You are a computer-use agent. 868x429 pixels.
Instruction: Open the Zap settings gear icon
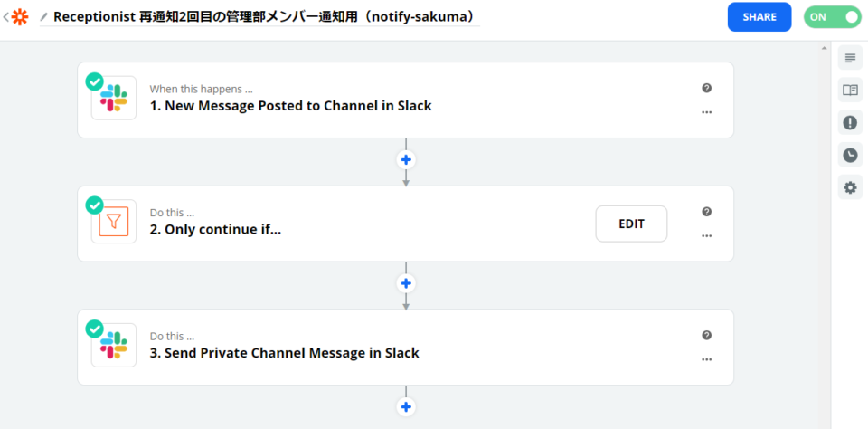[850, 187]
